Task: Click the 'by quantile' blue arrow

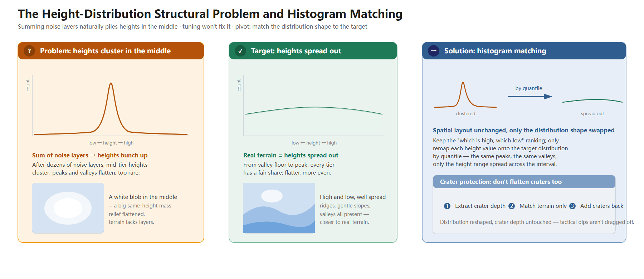Action: [530, 97]
